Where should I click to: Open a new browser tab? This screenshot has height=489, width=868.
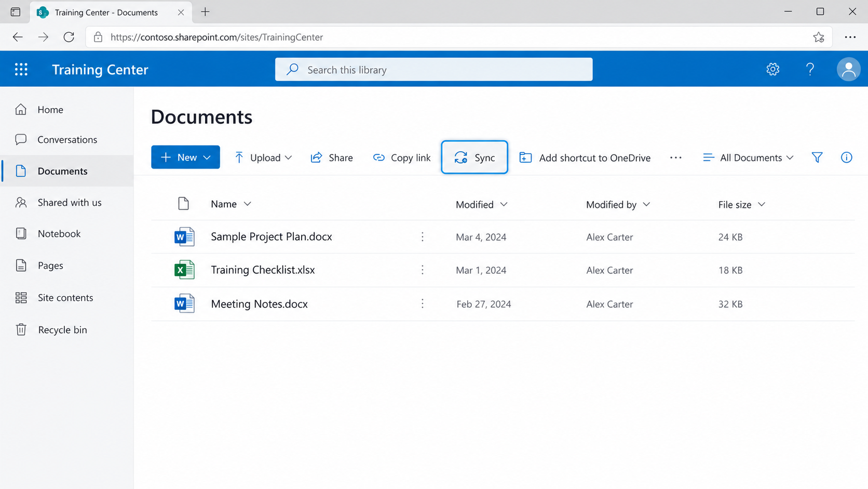[205, 12]
